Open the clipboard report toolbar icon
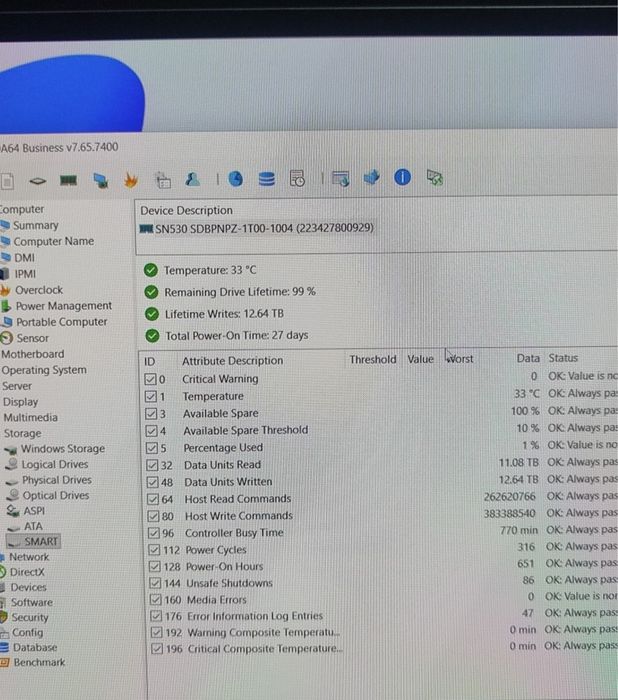The width and height of the screenshot is (618, 700). [x=163, y=180]
